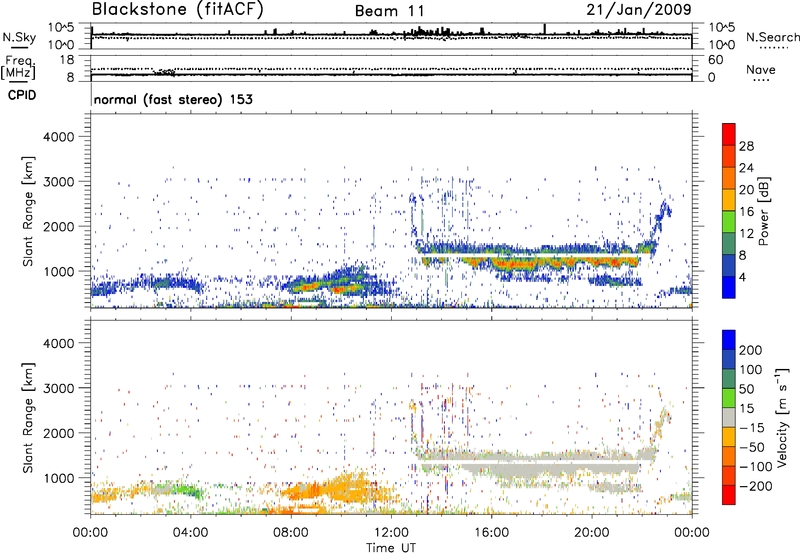Image resolution: width=800 pixels, height=554 pixels.
Task: Click the -15 label on the velocity colorbar
Action: [x=751, y=428]
